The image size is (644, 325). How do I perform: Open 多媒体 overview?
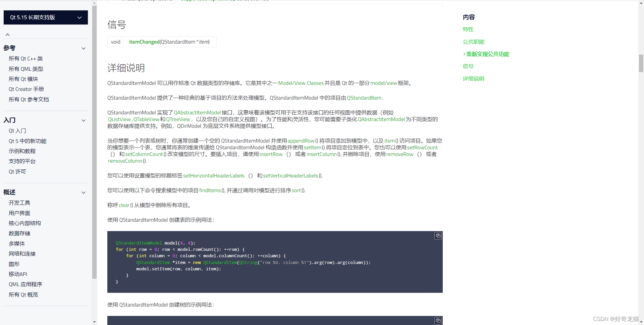[16, 243]
